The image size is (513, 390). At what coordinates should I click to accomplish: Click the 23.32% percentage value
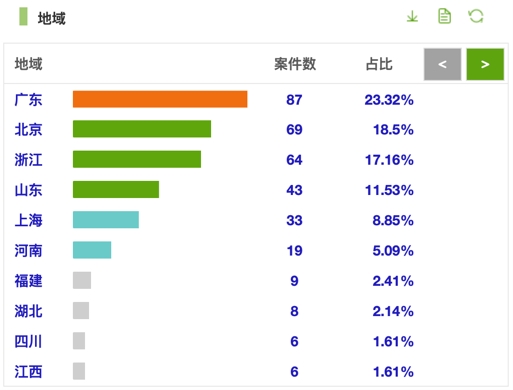[x=389, y=100]
